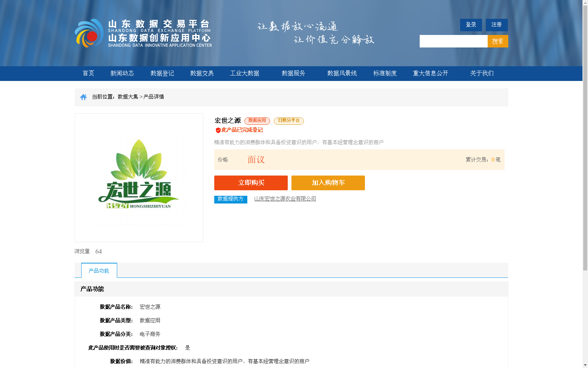Click the scrollbar down arrow
The width and height of the screenshot is (588, 368).
585,365
